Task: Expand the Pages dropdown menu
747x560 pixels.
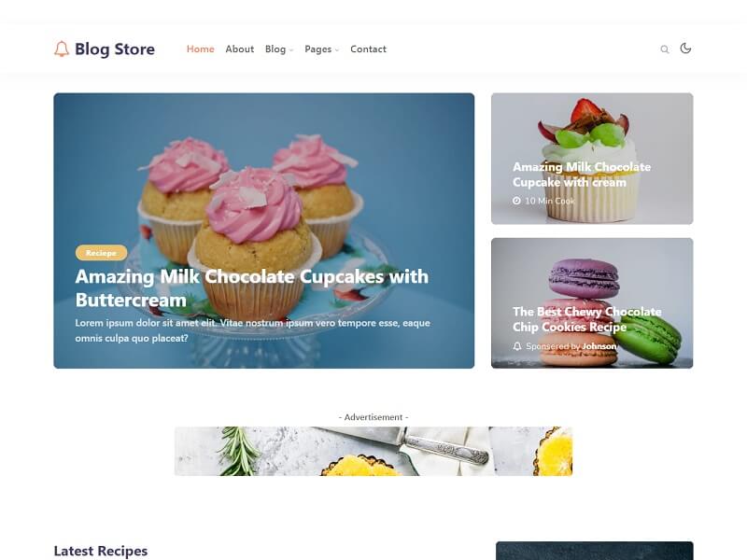Action: coord(321,49)
